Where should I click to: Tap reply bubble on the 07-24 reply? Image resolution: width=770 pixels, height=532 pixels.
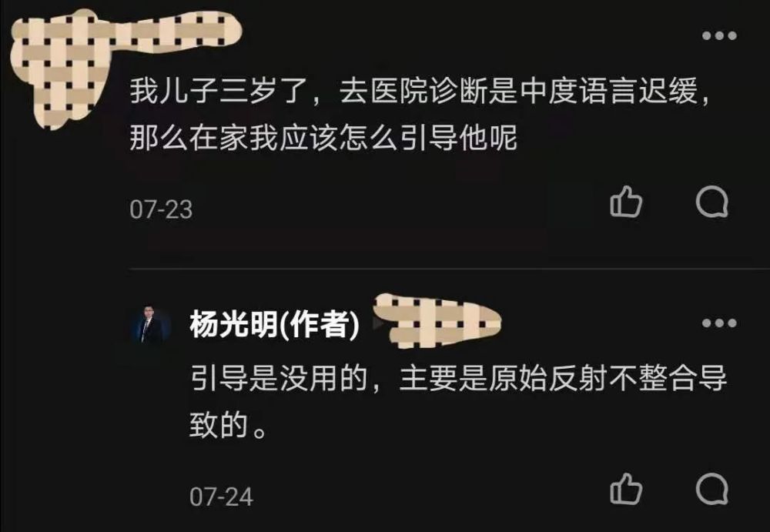(x=712, y=489)
